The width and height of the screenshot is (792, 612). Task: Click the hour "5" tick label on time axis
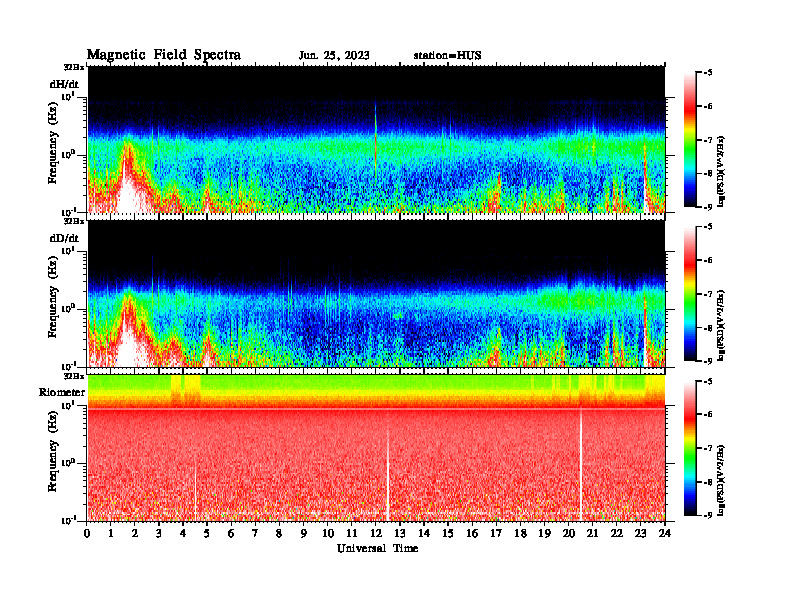pos(208,534)
